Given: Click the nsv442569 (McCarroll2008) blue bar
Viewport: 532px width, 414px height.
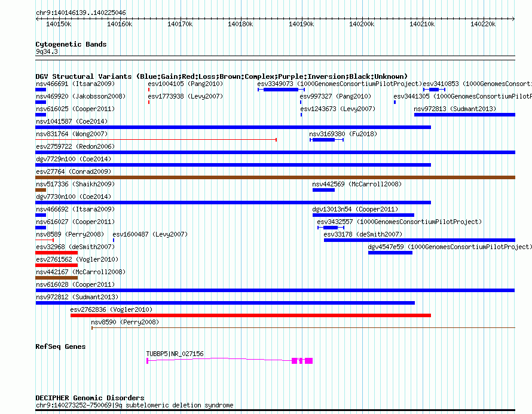Looking at the screenshot, I should [323, 190].
